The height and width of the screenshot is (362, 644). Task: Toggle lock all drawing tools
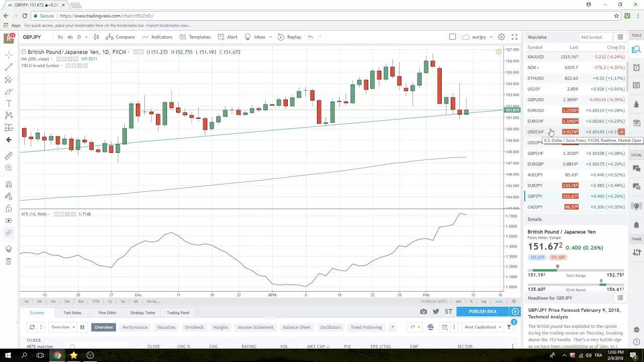click(x=9, y=209)
